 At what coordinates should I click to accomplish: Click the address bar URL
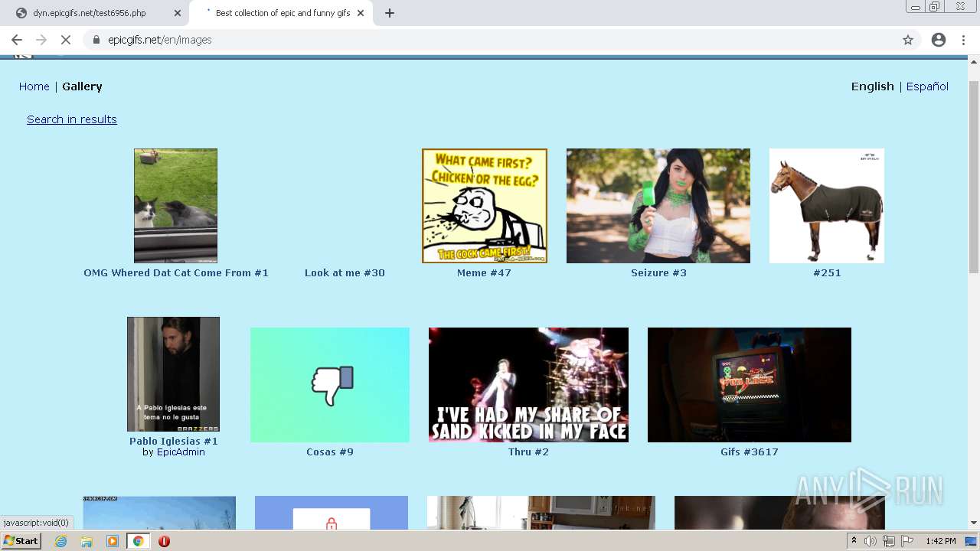pyautogui.click(x=160, y=40)
